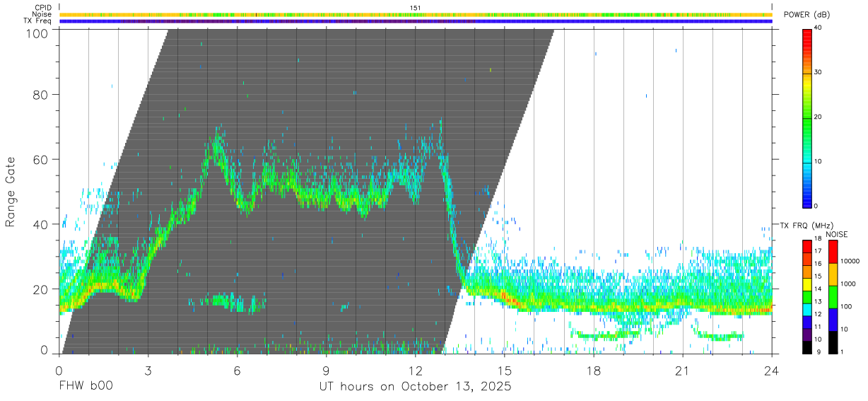This screenshot has width=868, height=401.
Task: Click the FHW b00 radar beam label
Action: tap(86, 387)
